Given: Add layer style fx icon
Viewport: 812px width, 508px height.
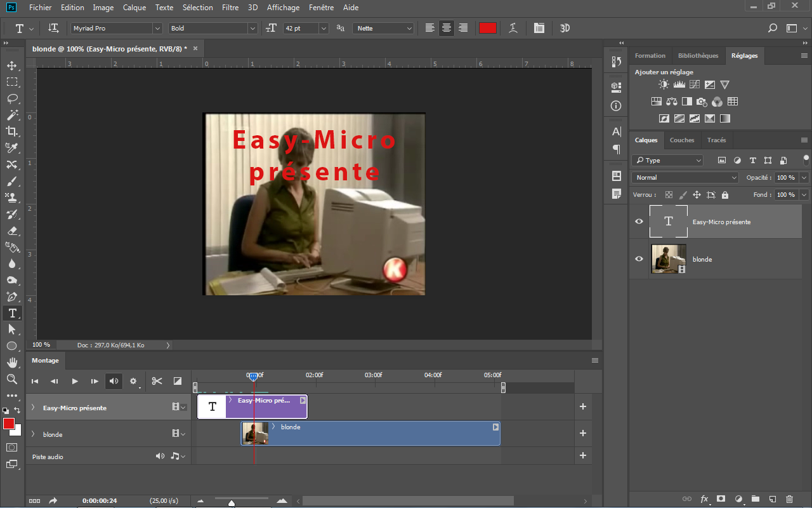Looking at the screenshot, I should [704, 499].
